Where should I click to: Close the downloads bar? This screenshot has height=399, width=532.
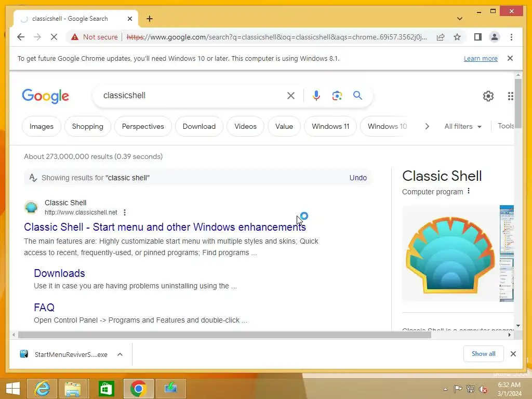(513, 354)
